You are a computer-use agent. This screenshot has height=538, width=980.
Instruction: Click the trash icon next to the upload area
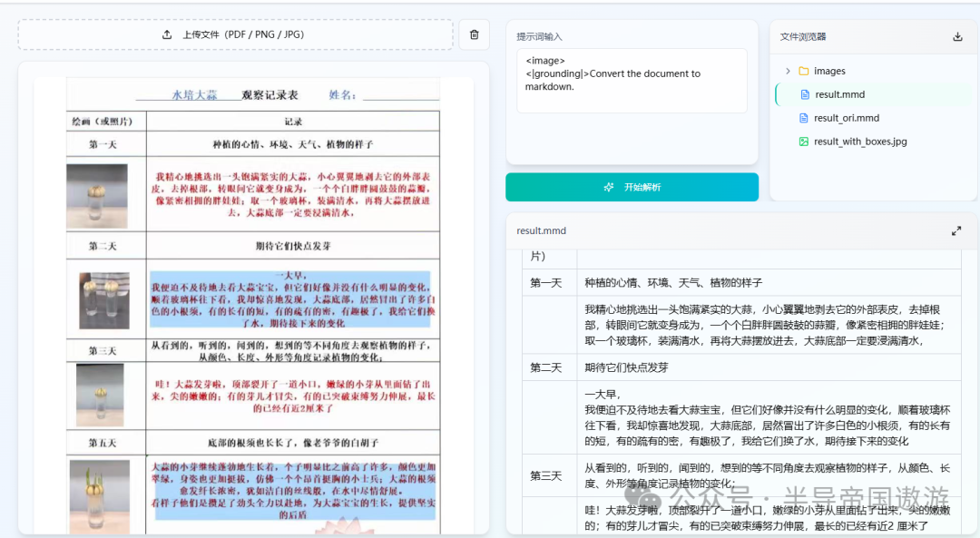tap(474, 34)
